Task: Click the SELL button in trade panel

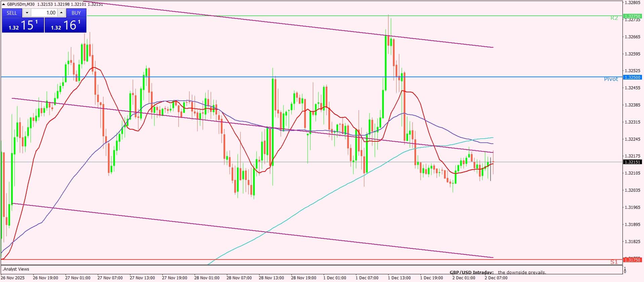Action: tap(12, 13)
